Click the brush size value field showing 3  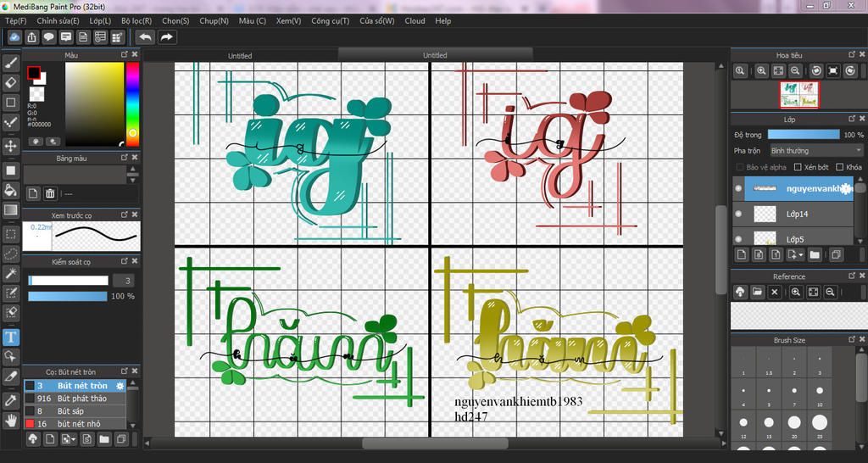[x=125, y=280]
